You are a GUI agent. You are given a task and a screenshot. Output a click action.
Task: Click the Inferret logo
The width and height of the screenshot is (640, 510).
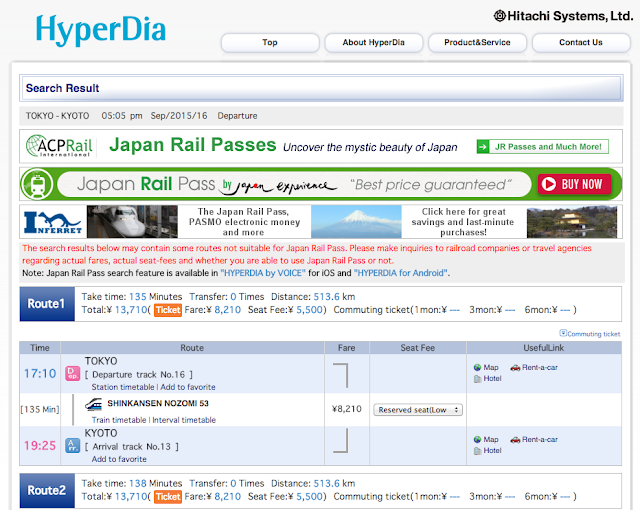pos(53,222)
